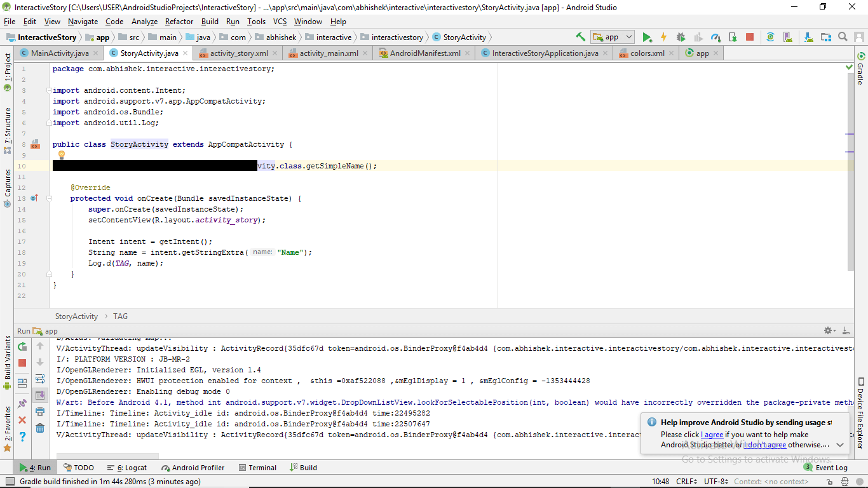Stop process red square in Run panel
868x488 pixels.
tap(22, 363)
